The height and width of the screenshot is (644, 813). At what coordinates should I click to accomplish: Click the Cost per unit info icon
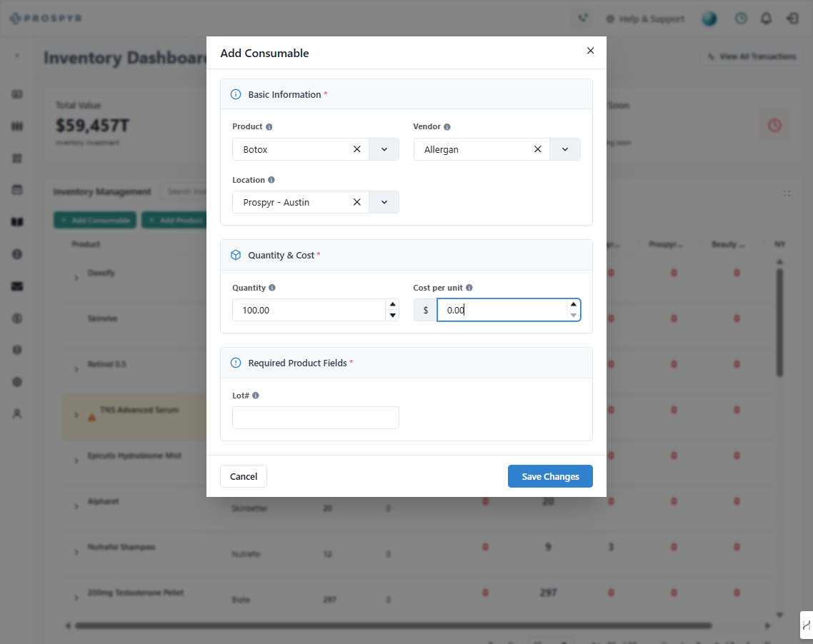[469, 288]
